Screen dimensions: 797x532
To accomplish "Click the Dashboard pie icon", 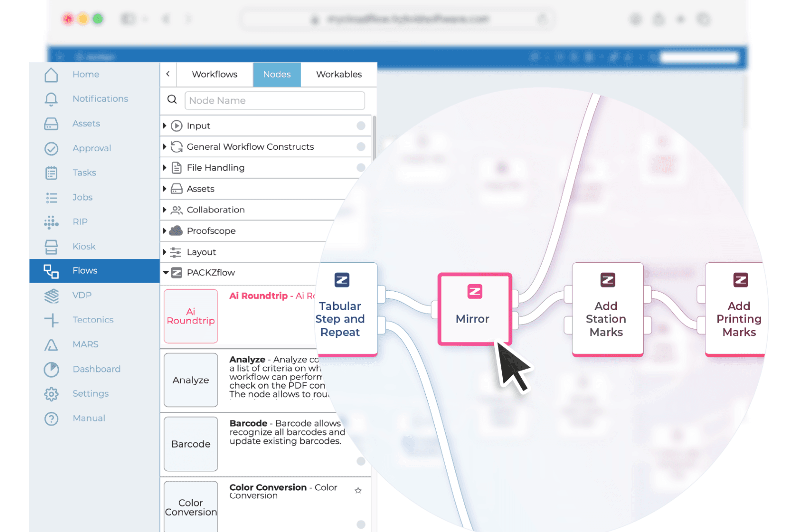I will (51, 369).
